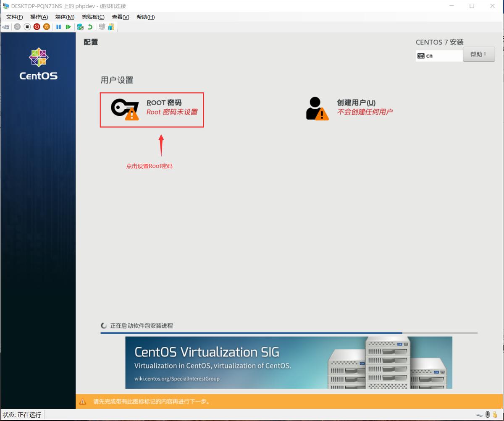Click the orange Shut Down toolbar icon
The width and height of the screenshot is (504, 421).
[x=46, y=27]
